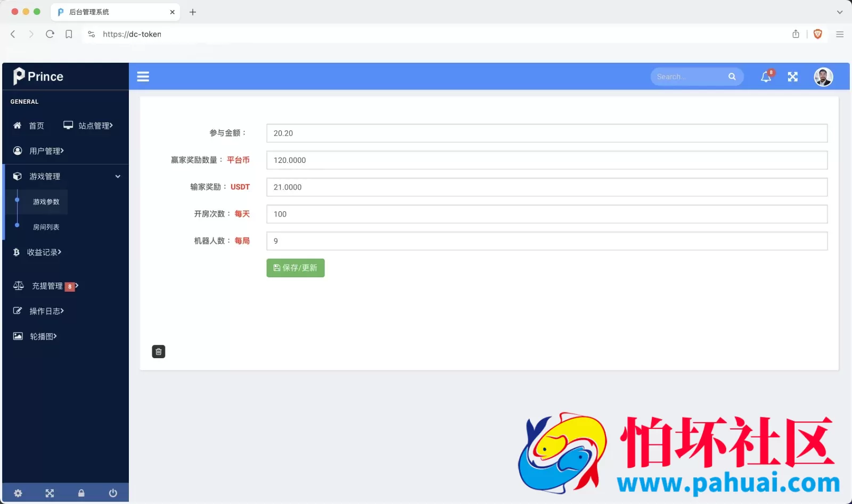Click the browser forward arrow
Screen dimensions: 852x504
pyautogui.click(x=31, y=34)
